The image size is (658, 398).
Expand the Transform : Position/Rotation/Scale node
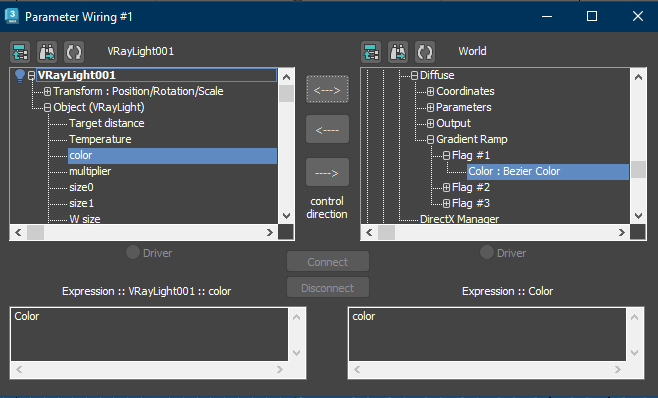(x=47, y=92)
